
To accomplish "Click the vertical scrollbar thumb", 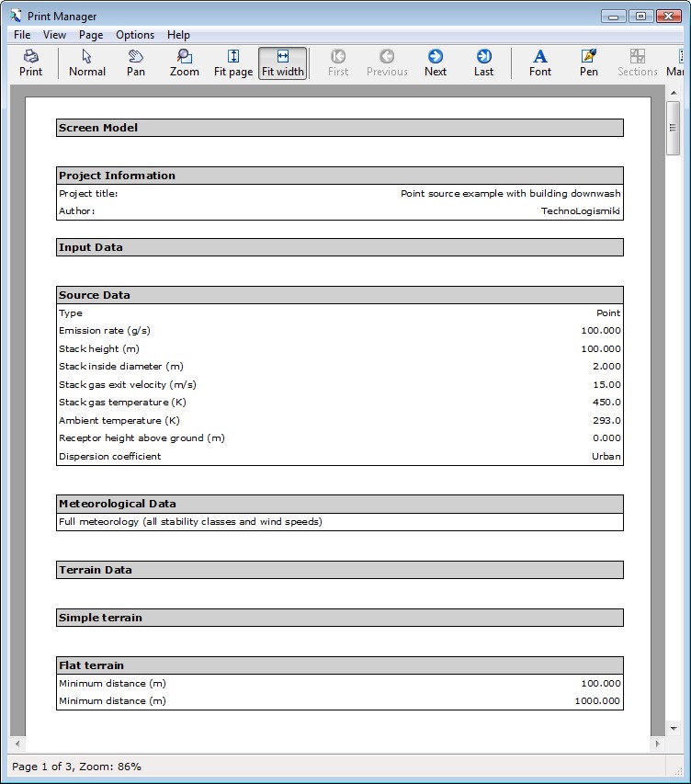I will coord(673,127).
